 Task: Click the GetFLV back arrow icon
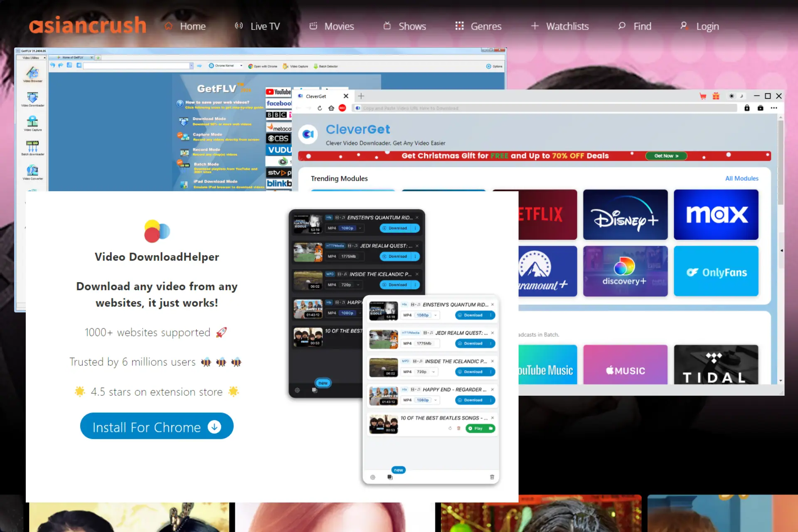52,65
